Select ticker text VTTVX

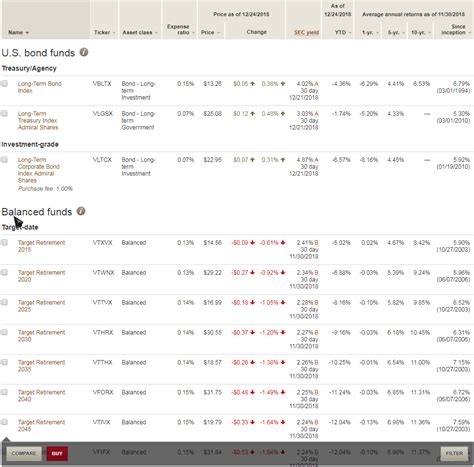tap(102, 302)
